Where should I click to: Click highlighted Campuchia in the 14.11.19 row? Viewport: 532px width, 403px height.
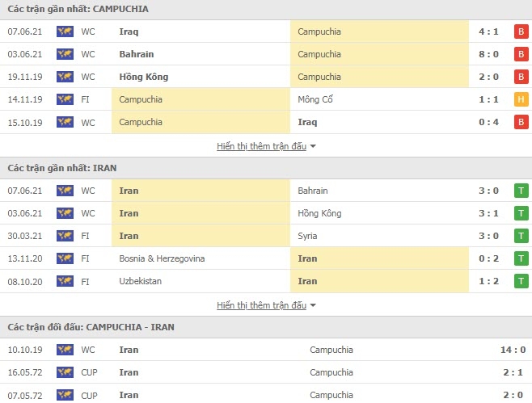pyautogui.click(x=141, y=99)
